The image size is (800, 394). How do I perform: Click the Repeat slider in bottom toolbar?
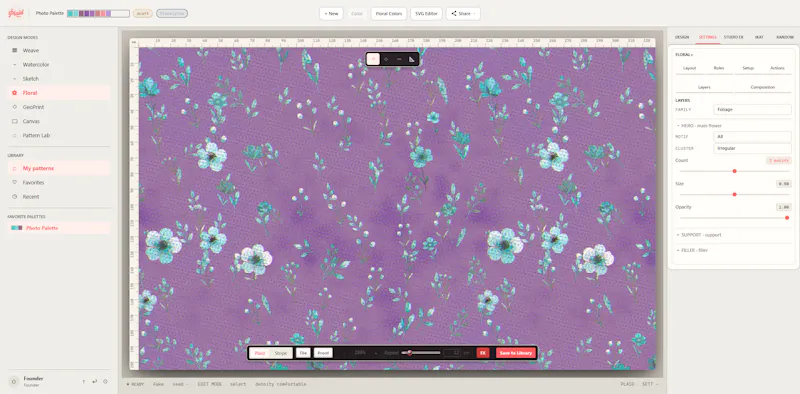pos(421,353)
